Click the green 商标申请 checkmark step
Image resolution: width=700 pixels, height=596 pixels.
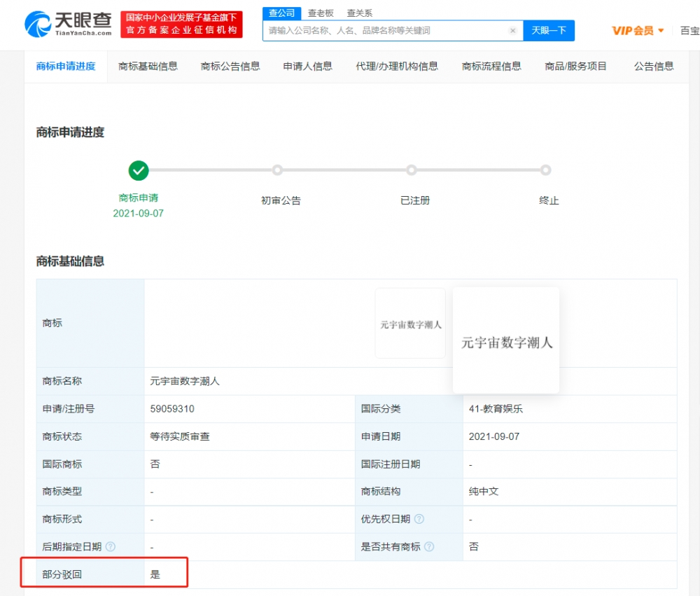pyautogui.click(x=139, y=170)
